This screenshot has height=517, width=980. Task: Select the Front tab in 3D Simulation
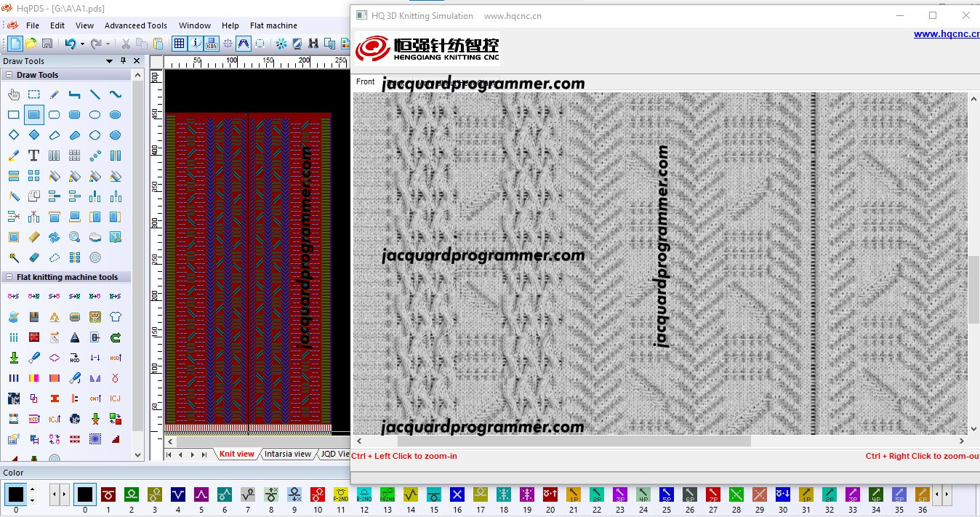pos(366,82)
